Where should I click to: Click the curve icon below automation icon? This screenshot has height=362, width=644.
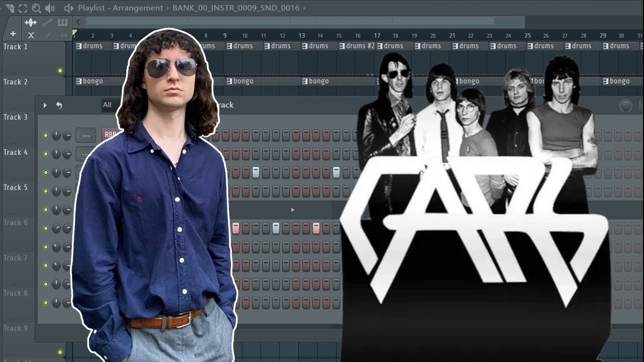point(48,35)
